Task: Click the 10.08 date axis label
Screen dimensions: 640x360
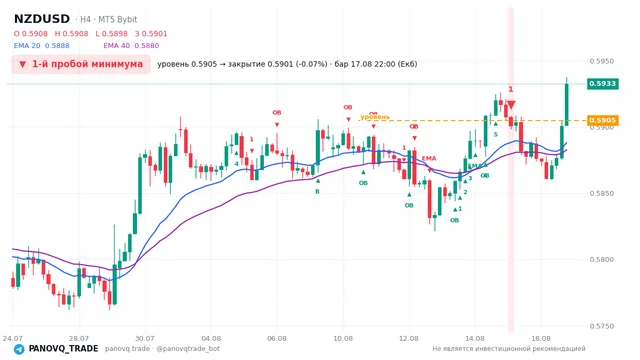Action: (343, 338)
